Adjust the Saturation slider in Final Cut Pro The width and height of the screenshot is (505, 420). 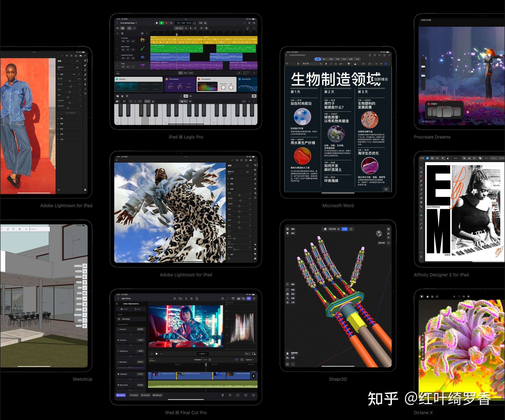[x=131, y=368]
